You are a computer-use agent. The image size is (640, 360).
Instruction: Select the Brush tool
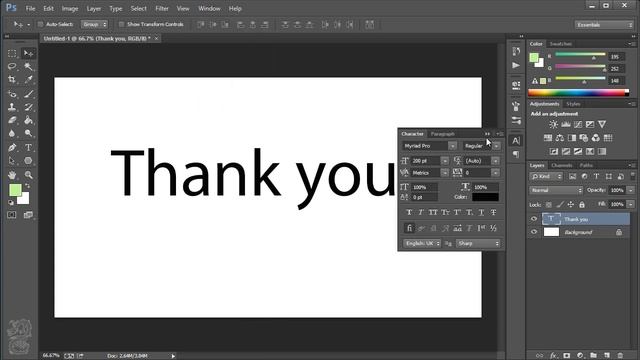tap(28, 94)
